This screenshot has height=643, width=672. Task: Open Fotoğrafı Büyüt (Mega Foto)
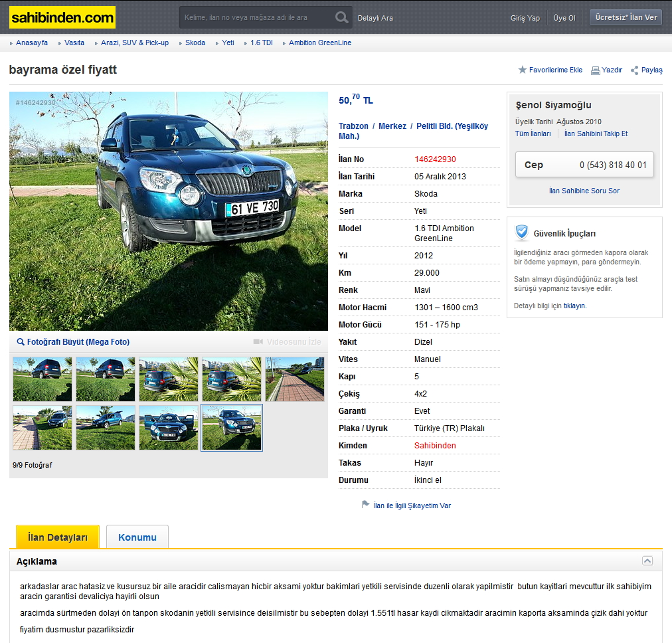pyautogui.click(x=78, y=342)
